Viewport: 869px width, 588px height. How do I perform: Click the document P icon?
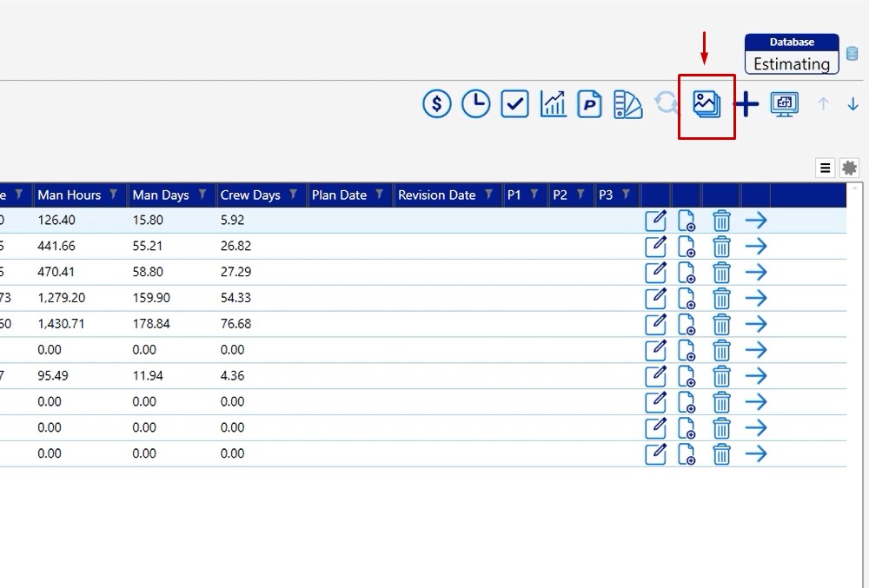(590, 104)
